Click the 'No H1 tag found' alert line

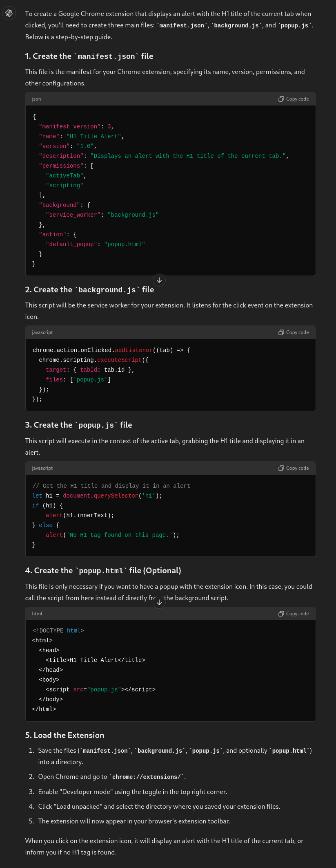pyautogui.click(x=112, y=535)
